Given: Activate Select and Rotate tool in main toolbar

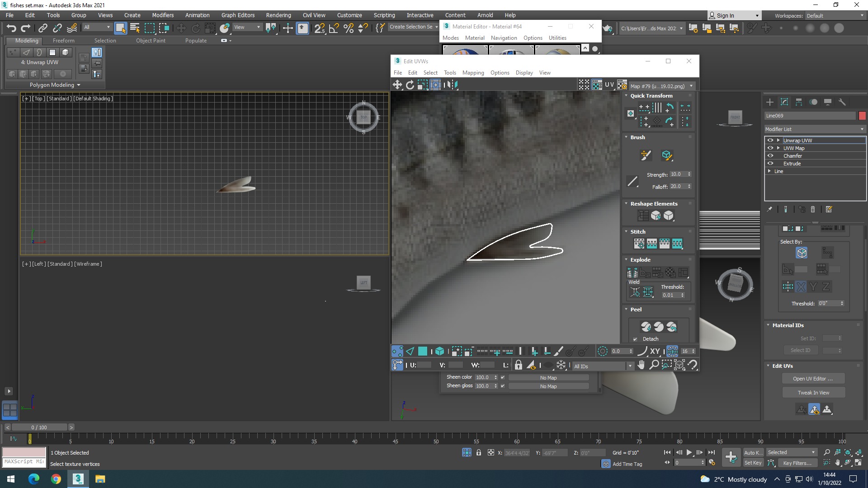Looking at the screenshot, I should click(x=196, y=28).
